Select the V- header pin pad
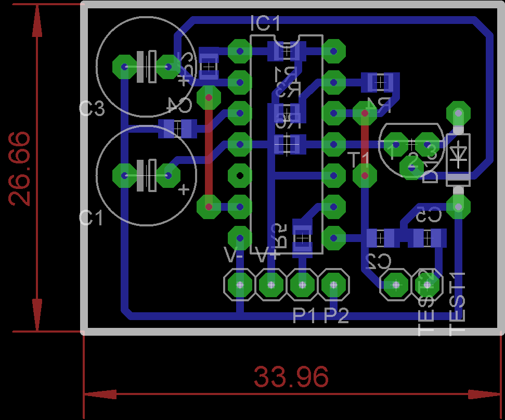This screenshot has height=420, width=505. point(240,285)
